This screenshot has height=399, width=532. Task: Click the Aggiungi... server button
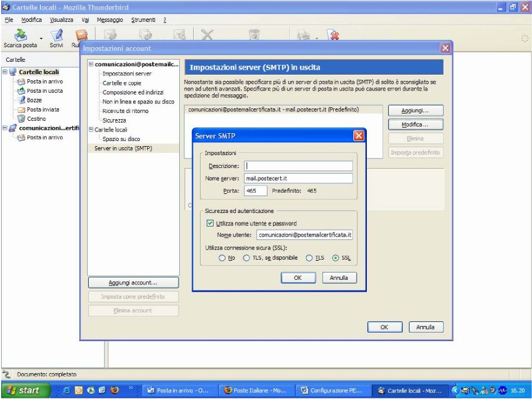415,111
